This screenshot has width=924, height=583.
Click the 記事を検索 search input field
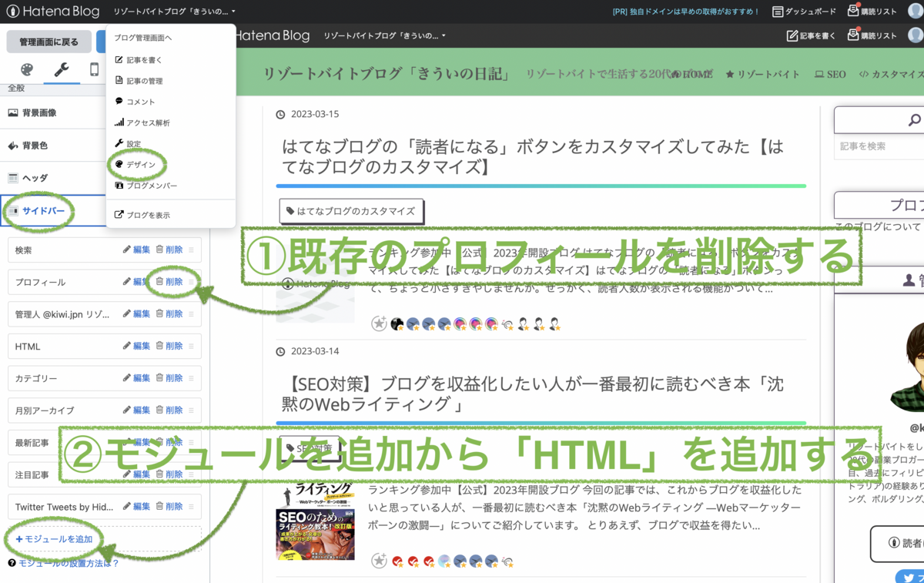(879, 146)
